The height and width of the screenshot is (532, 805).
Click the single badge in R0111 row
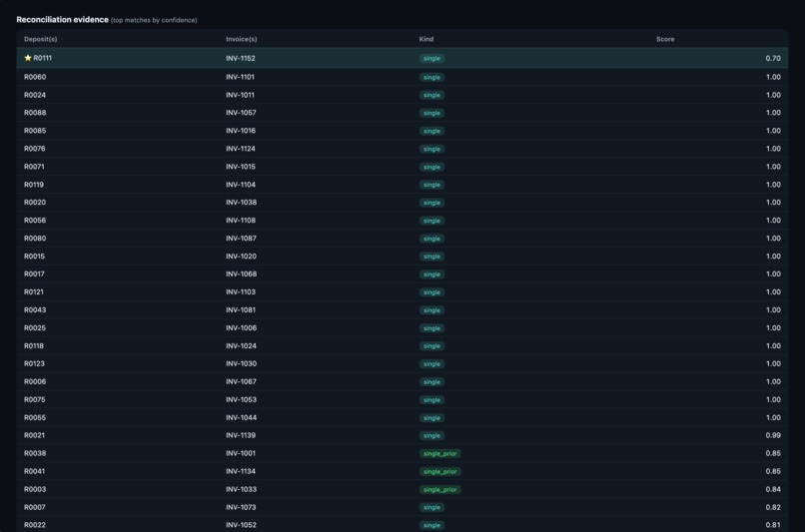pyautogui.click(x=431, y=59)
